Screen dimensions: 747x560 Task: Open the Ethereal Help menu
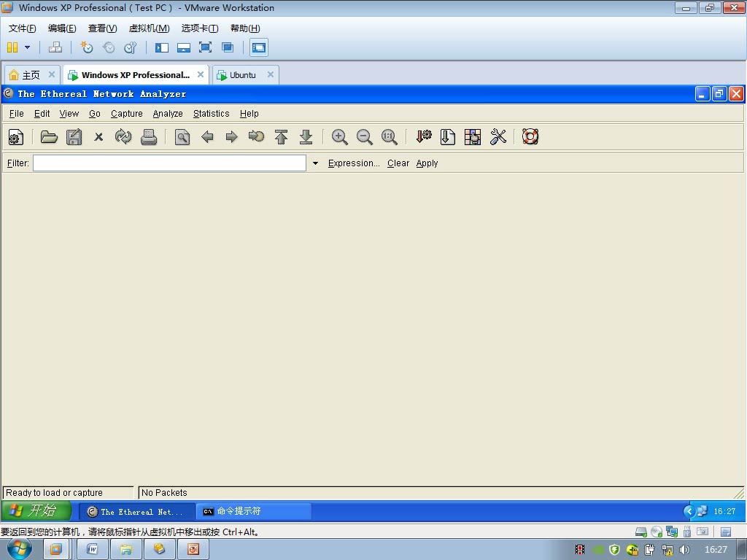point(249,114)
